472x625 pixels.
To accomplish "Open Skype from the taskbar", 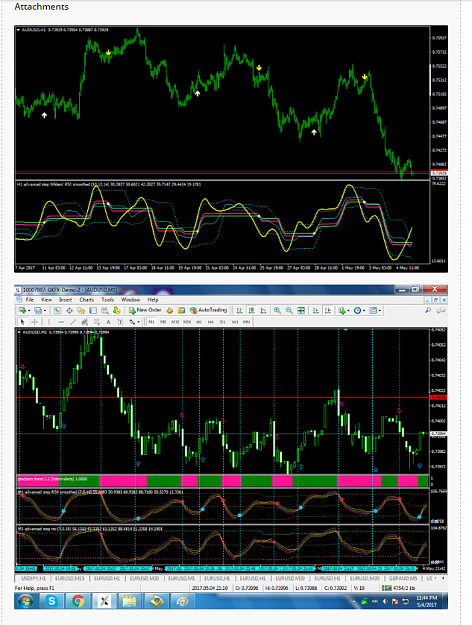I will [51, 600].
